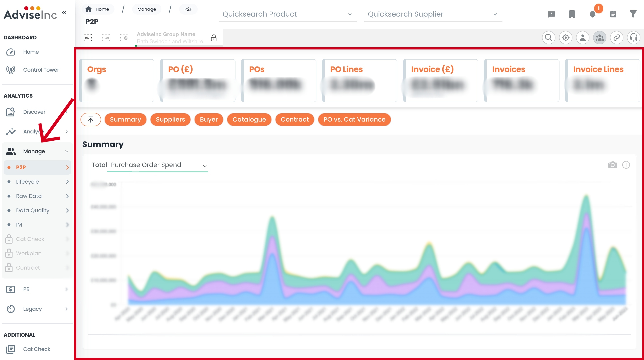Open Control Tower in sidebar
Screen dimensions: 644x360
pos(41,70)
